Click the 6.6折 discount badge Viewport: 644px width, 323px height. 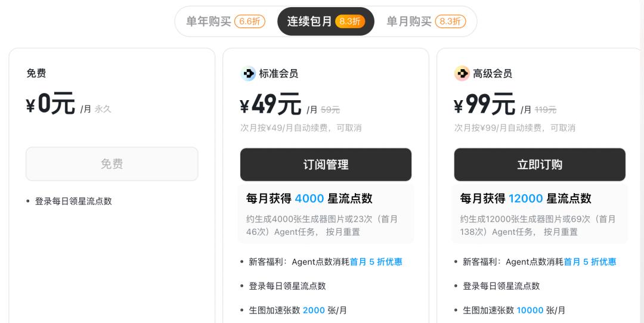click(x=250, y=21)
